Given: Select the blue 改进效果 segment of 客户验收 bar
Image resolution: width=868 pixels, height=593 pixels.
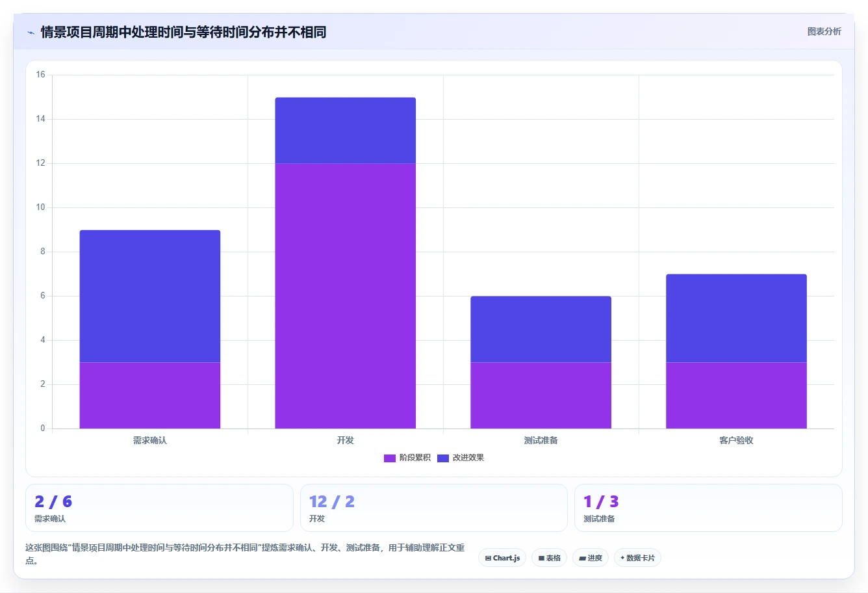Looking at the screenshot, I should point(737,318).
